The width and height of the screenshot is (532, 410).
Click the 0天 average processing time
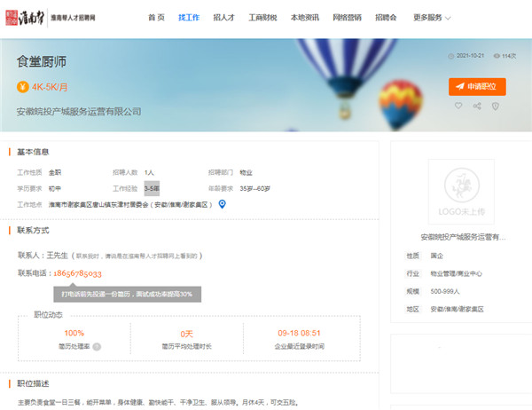pyautogui.click(x=186, y=334)
